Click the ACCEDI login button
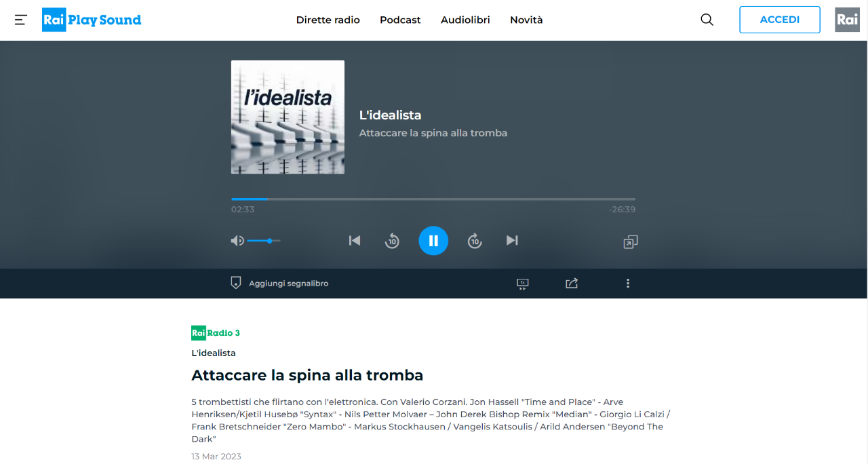868x464 pixels. [780, 20]
